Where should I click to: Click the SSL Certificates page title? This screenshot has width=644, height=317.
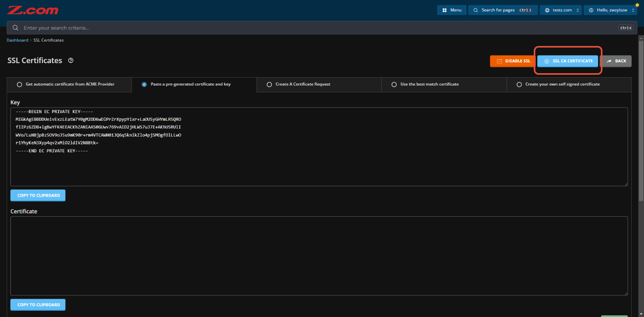35,60
